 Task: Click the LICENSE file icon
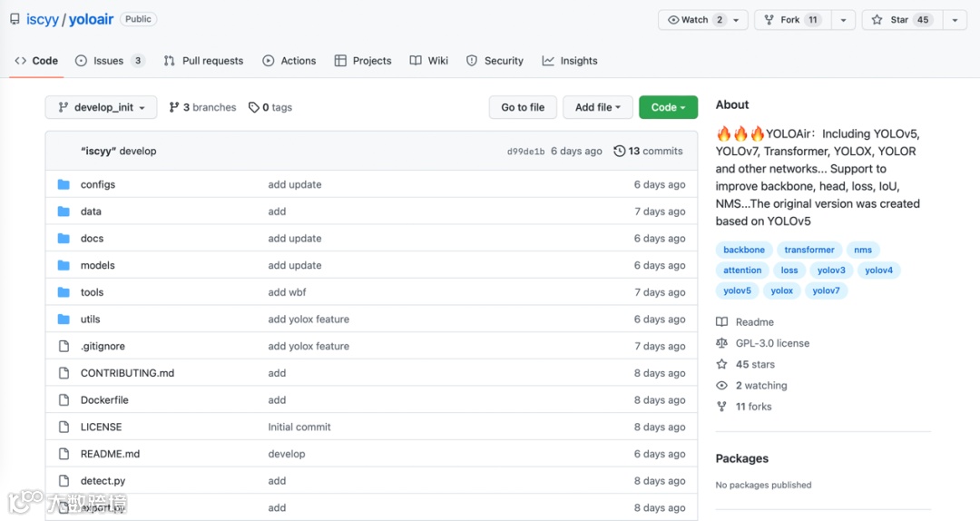[x=64, y=427]
